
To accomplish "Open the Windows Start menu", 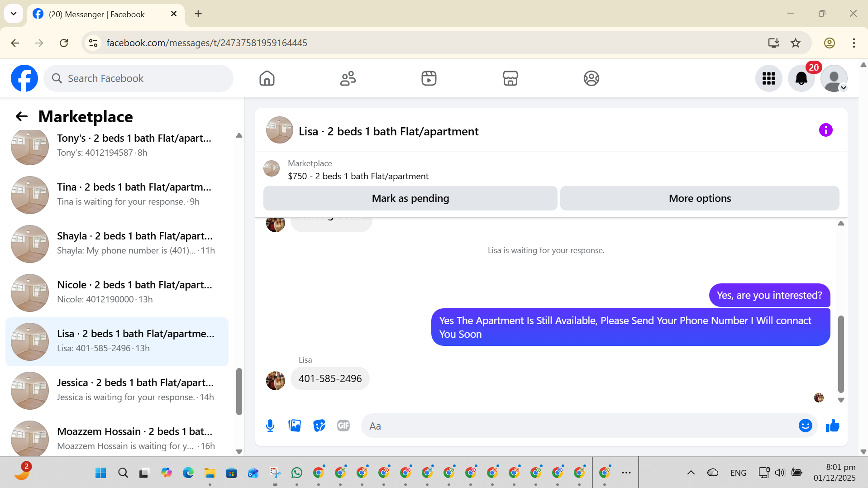I will click(101, 473).
